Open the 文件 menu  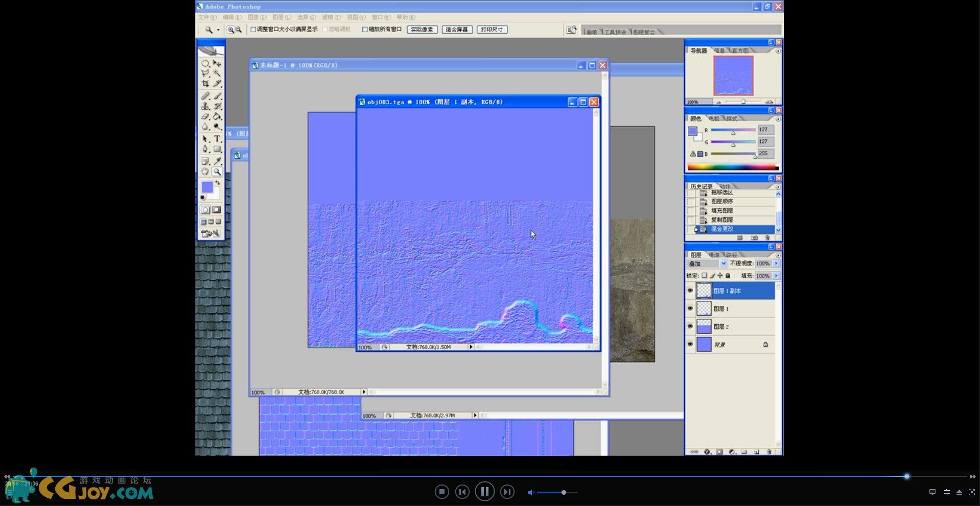207,17
